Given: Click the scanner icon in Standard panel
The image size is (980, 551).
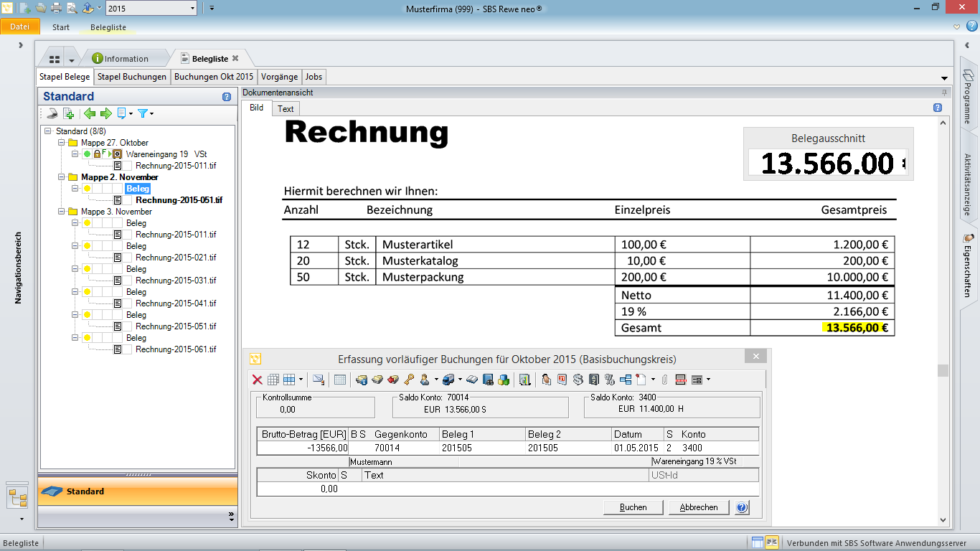Looking at the screenshot, I should tap(52, 113).
